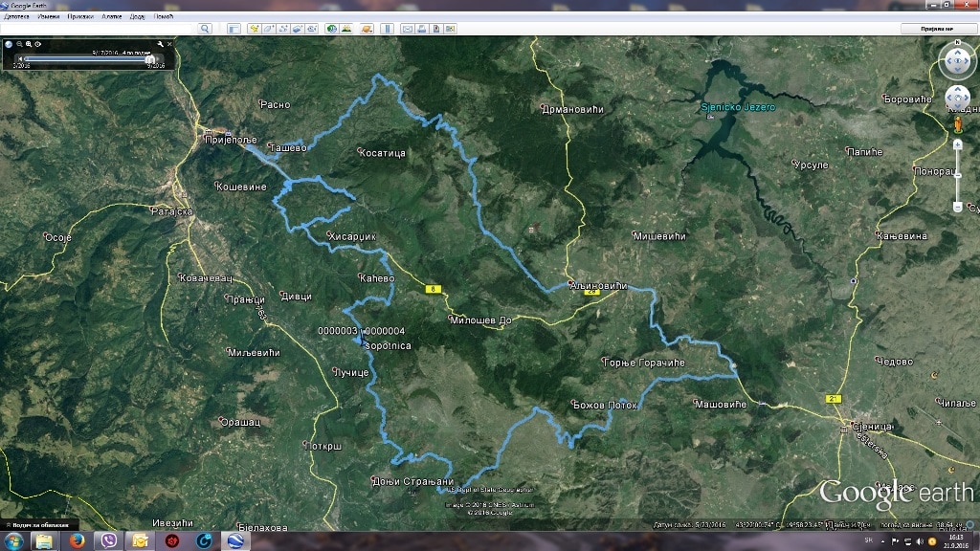This screenshot has width=980, height=551.
Task: Click the Милошев До place label
Action: tap(480, 320)
